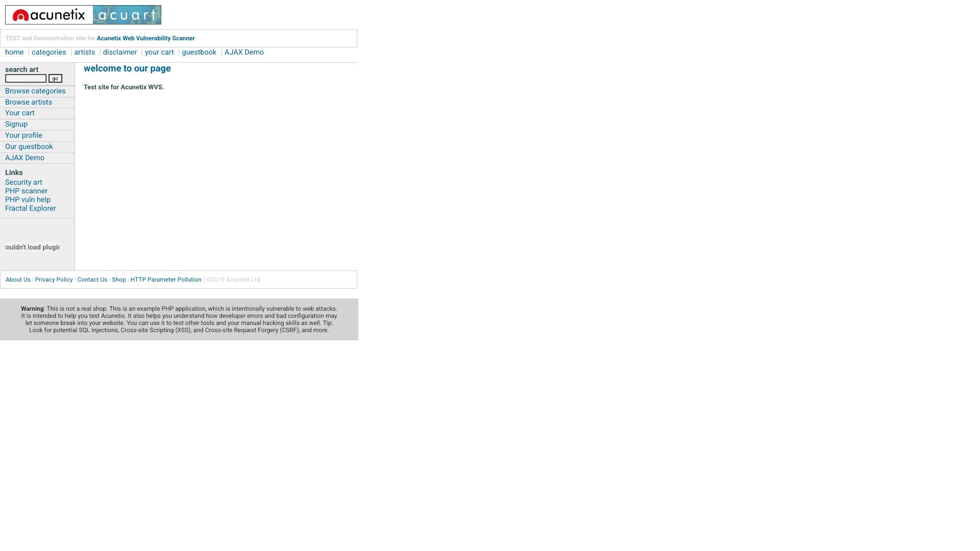
Task: Click the Acunetix Web Vulnerability Scanner link
Action: pos(146,39)
